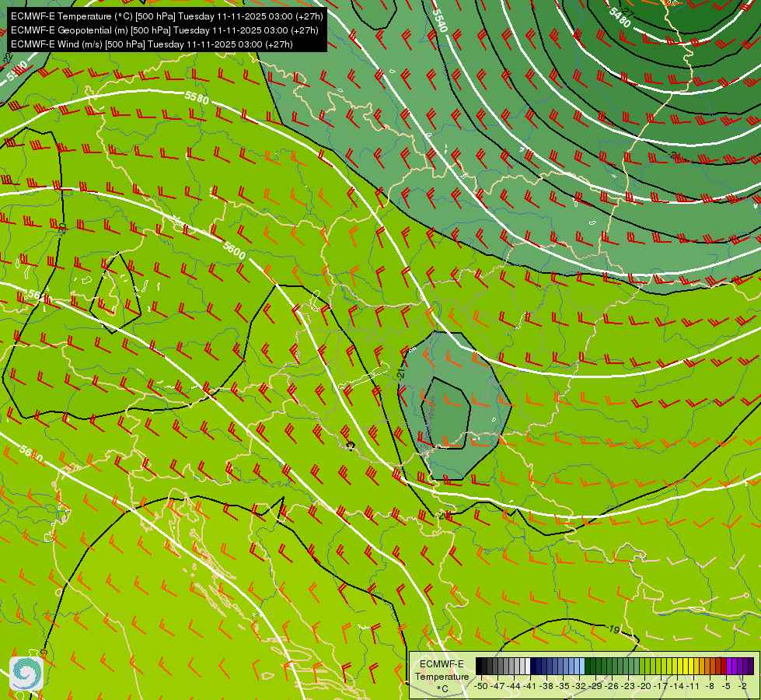The width and height of the screenshot is (761, 700).
Task: Select the ECMWF-E Geopotential (m) title line
Action: [165, 30]
